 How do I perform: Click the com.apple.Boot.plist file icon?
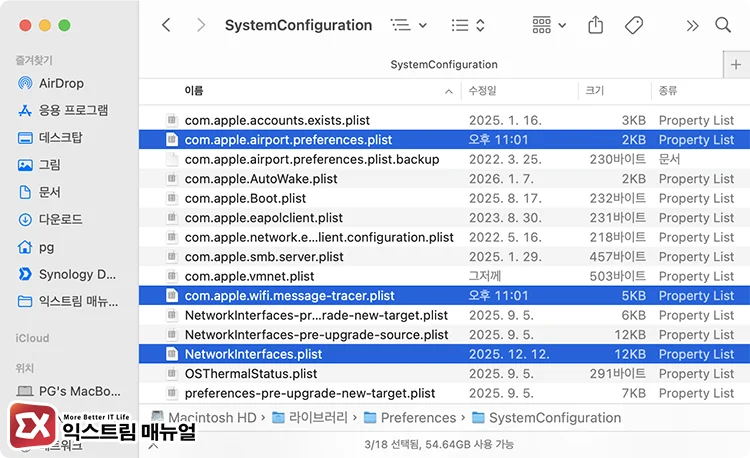[x=172, y=198]
